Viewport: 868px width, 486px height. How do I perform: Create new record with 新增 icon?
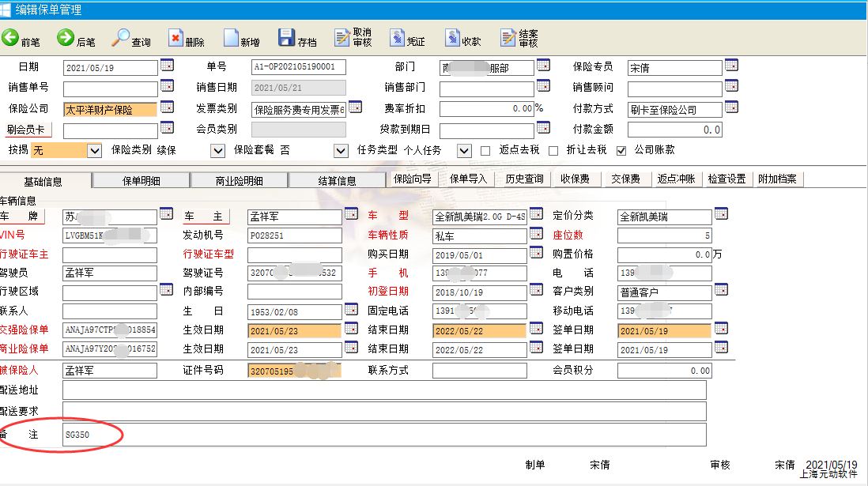(x=231, y=38)
